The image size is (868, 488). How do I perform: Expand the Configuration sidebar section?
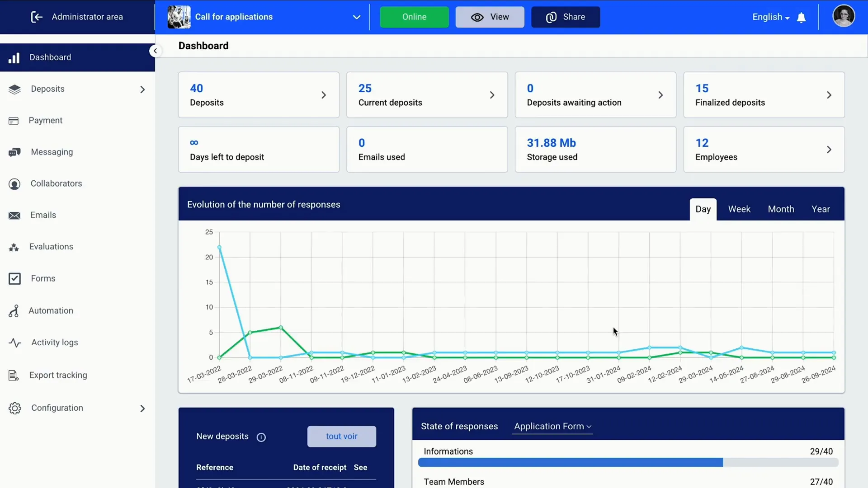pyautogui.click(x=142, y=408)
